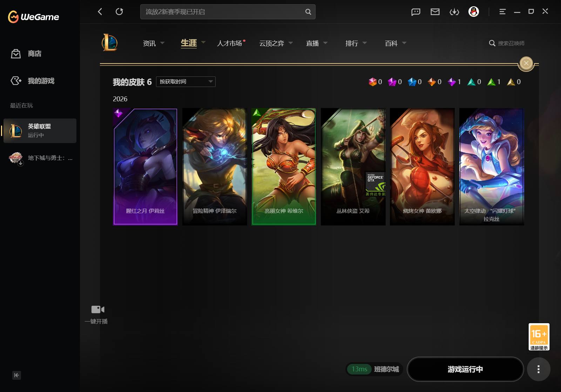This screenshot has height=392, width=561.
Task: Open the 百科 tab
Action: point(391,43)
